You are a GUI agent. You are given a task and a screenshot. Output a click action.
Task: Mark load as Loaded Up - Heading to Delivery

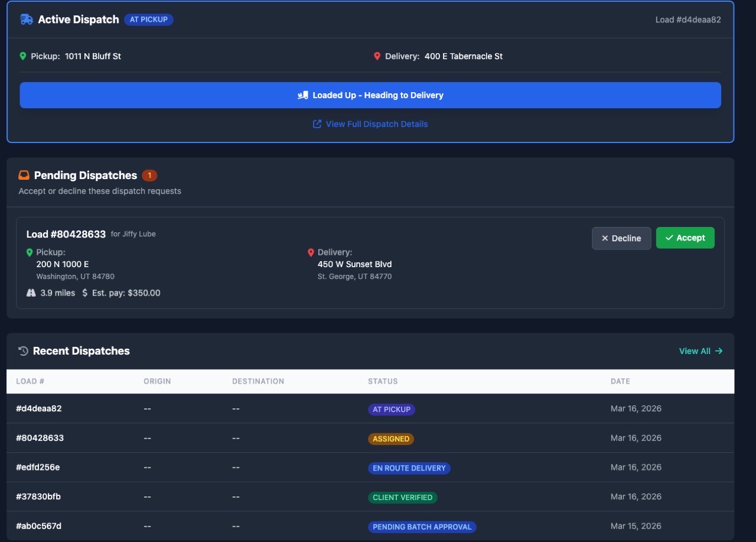[370, 95]
